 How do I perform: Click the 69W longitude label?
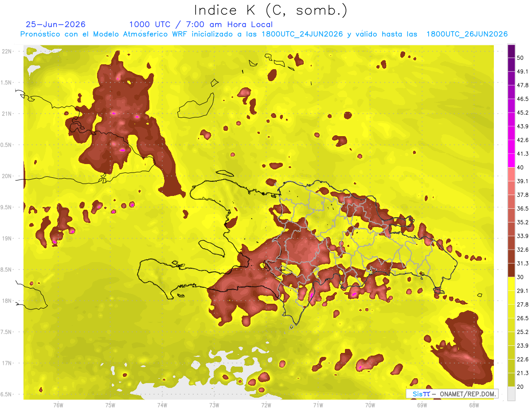click(x=422, y=405)
